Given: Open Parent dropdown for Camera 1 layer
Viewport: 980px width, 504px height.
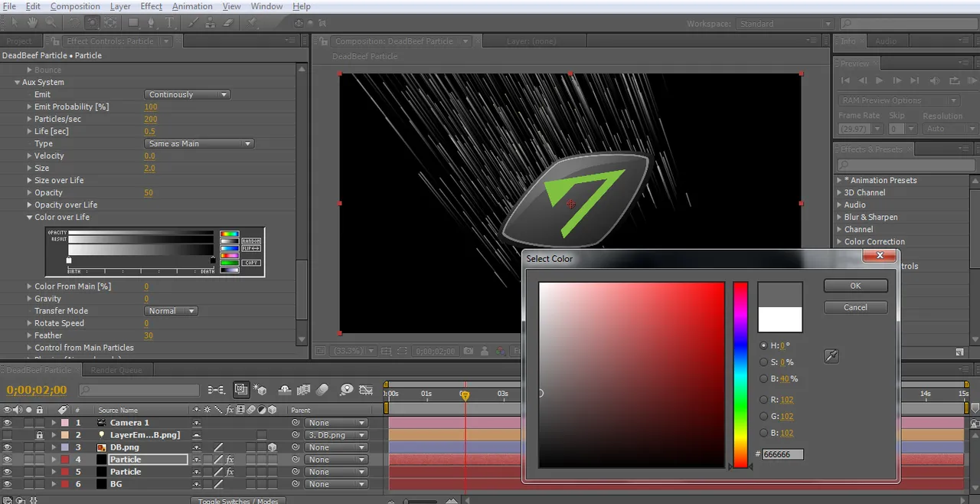Looking at the screenshot, I should (336, 423).
